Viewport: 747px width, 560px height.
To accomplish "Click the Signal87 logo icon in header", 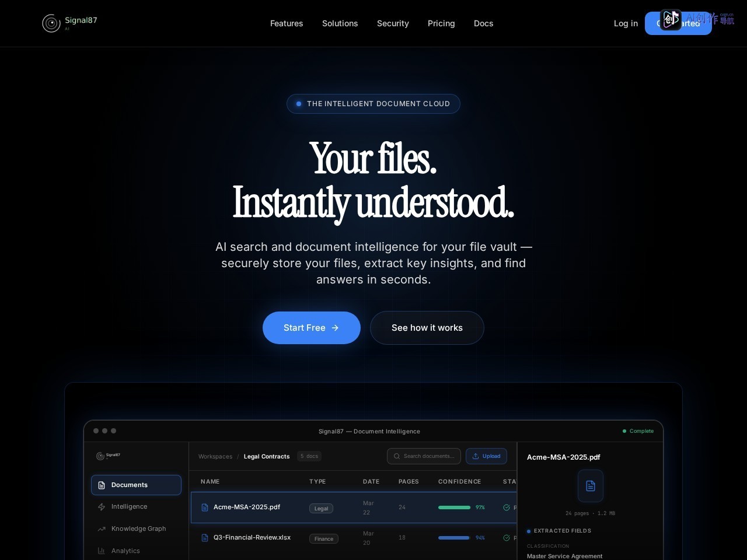I will click(51, 23).
